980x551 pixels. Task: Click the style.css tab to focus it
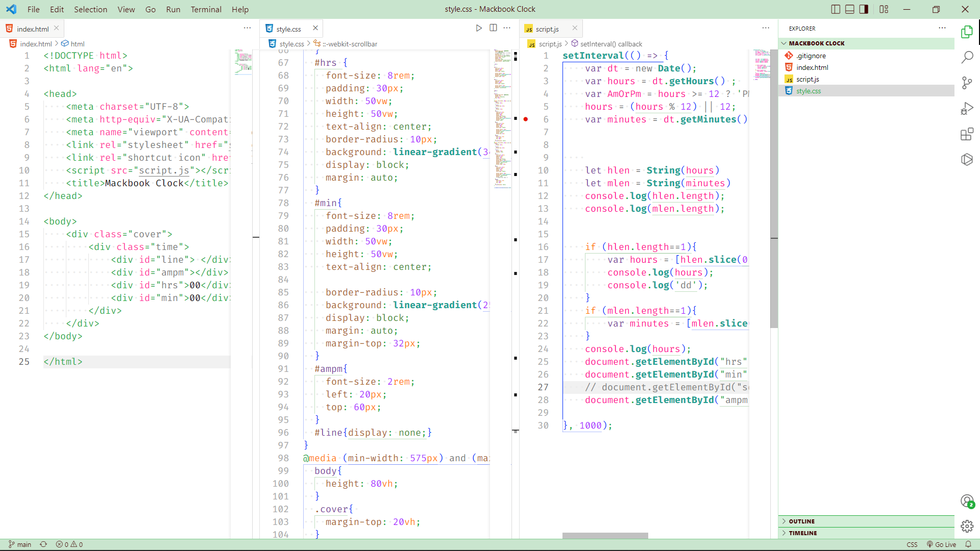[290, 28]
